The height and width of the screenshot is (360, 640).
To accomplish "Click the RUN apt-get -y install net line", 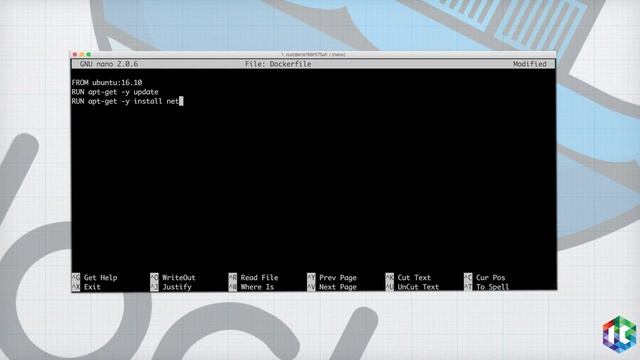I will point(125,101).
